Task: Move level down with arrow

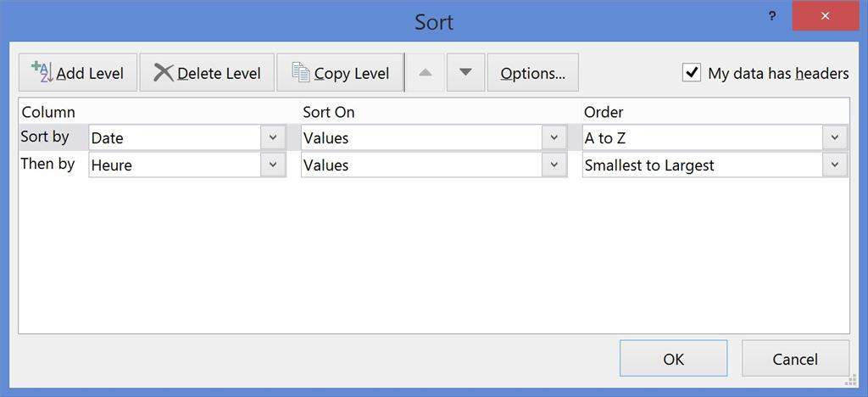Action: pyautogui.click(x=465, y=73)
